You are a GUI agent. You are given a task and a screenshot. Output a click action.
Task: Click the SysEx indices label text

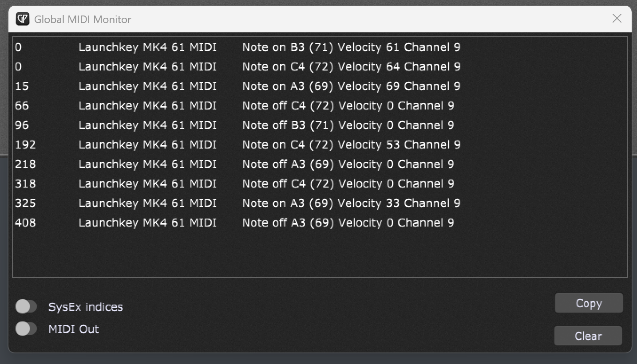86,307
